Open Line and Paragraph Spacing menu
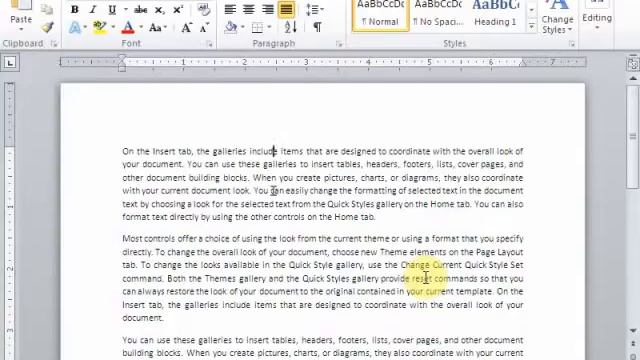Image resolution: width=640 pixels, height=360 pixels. [x=314, y=9]
